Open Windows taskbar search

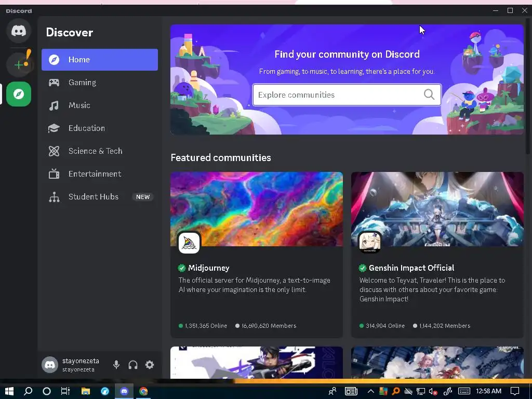click(x=28, y=391)
